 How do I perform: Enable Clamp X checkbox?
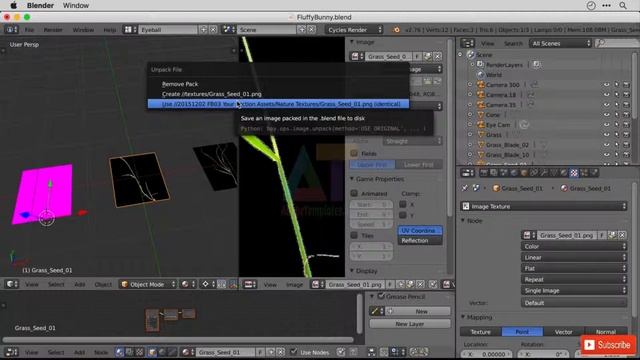(x=403, y=204)
